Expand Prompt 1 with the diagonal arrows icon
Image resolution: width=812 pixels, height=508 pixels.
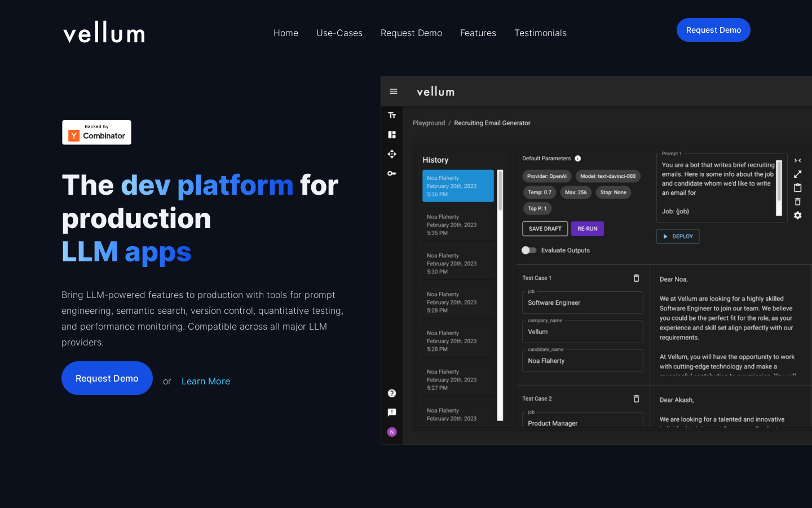pyautogui.click(x=797, y=174)
